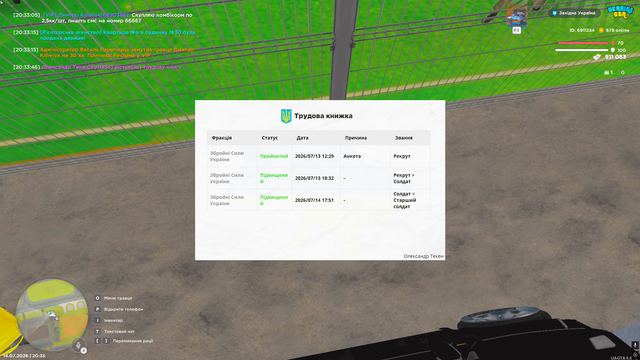Click the Ukraine GTA logo
Screen dimensions: 640x360
[x=620, y=12]
